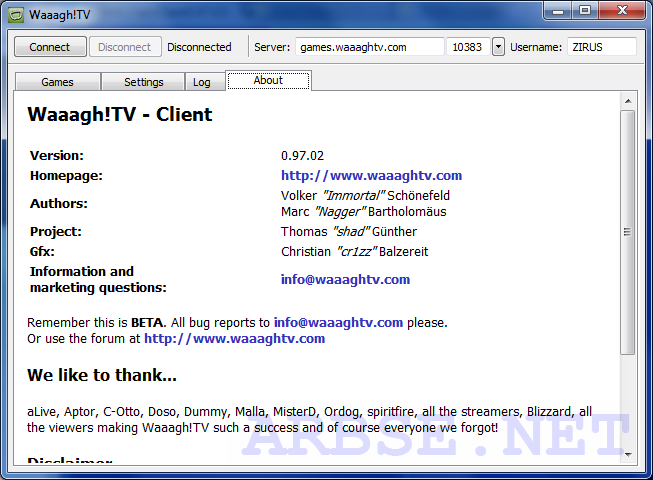The width and height of the screenshot is (653, 480).
Task: Click project name Thomas "shad" Günther
Action: pyautogui.click(x=349, y=231)
